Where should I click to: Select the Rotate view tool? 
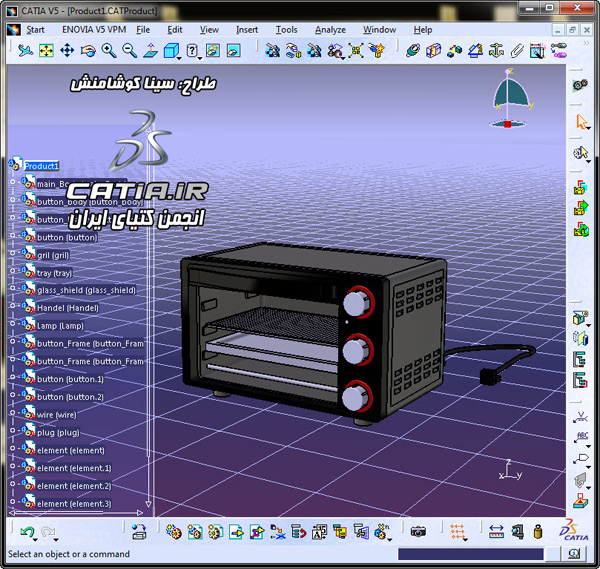tap(88, 51)
